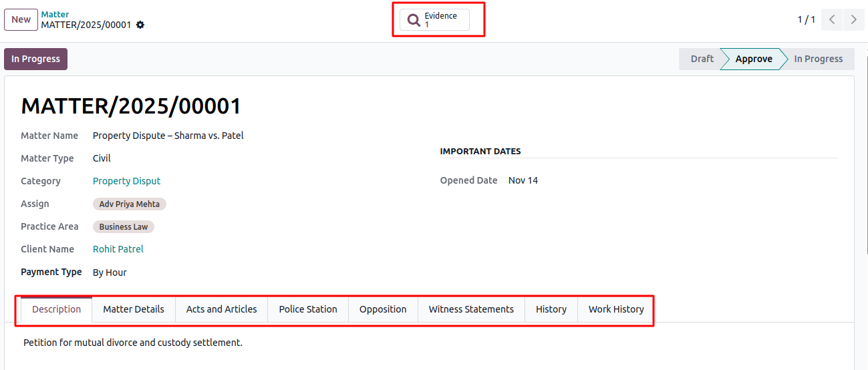Click the Matter Name field value

click(168, 136)
